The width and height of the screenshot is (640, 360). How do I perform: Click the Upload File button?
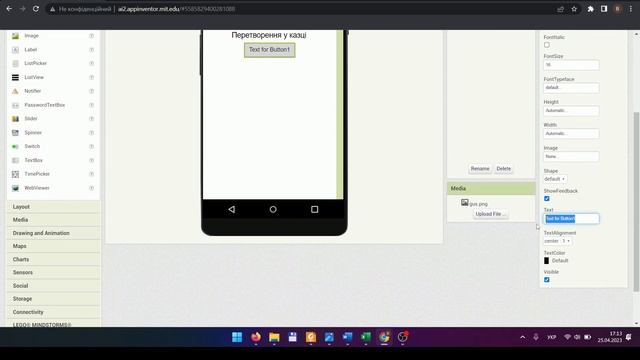[490, 214]
